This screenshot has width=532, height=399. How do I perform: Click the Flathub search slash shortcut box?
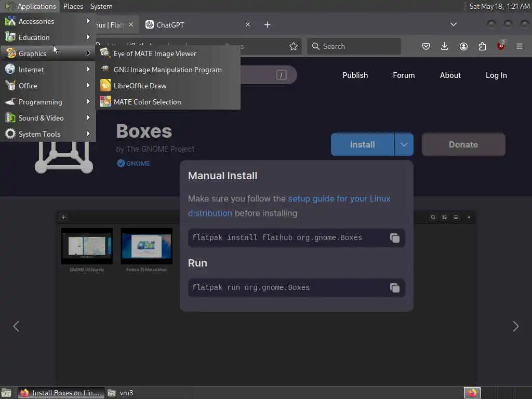pos(281,75)
